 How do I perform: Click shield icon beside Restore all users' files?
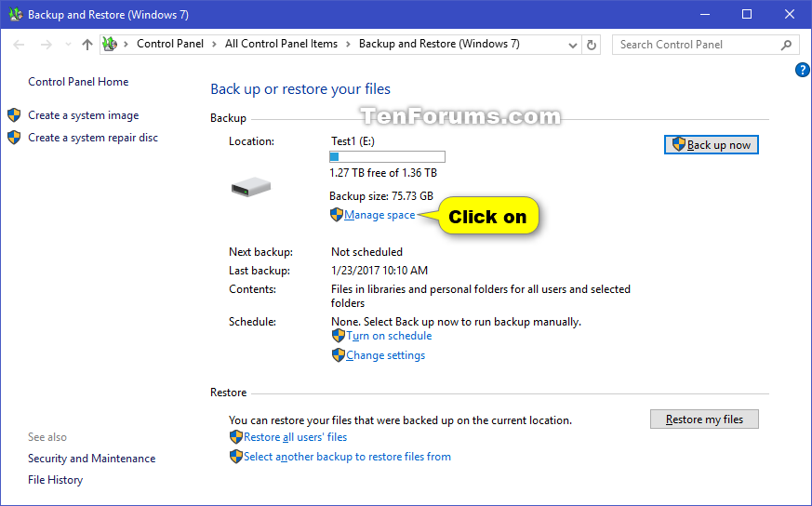tap(235, 437)
